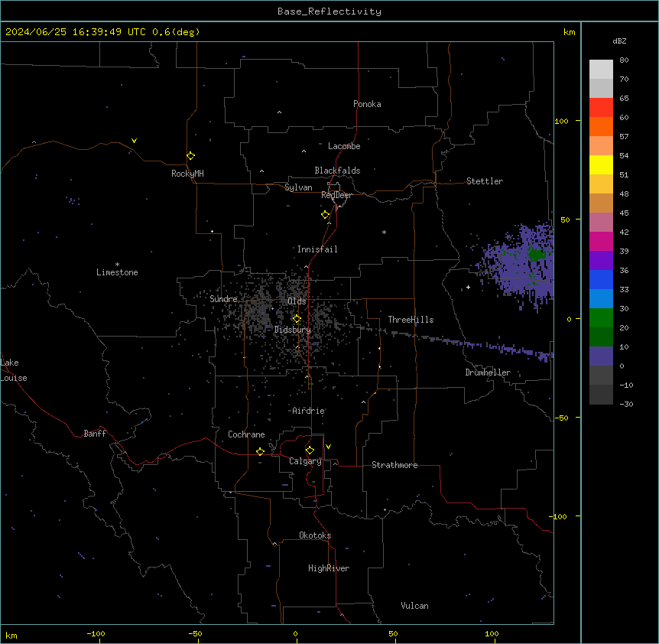
Task: Select the RedDeer label
Action: coord(336,195)
